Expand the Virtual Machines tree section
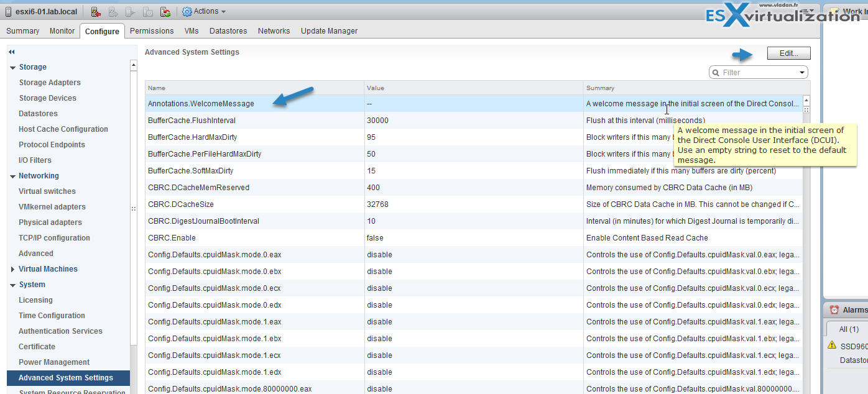Image resolution: width=868 pixels, height=394 pixels. pos(13,269)
